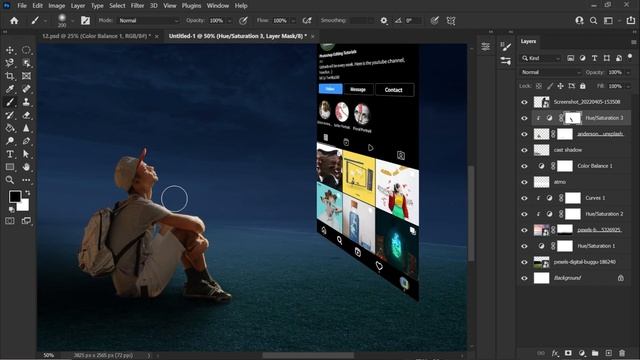Open the brush Mode Normal dropdown
This screenshot has height=360, width=640.
click(149, 20)
